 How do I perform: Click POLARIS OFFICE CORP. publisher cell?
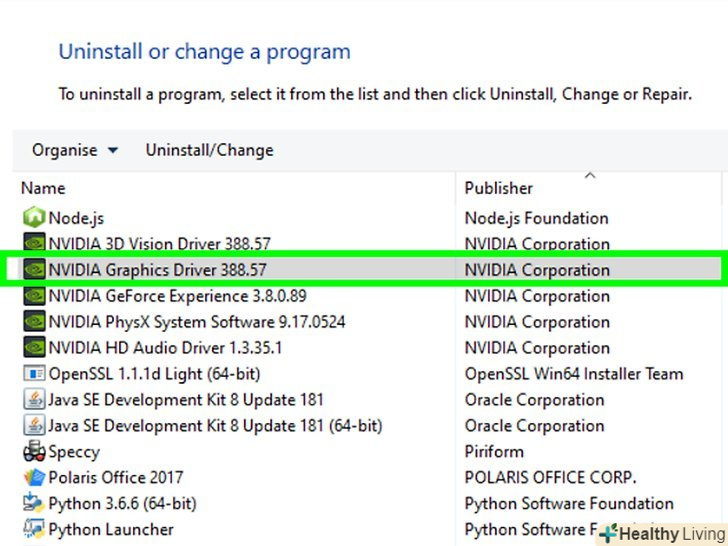(550, 478)
